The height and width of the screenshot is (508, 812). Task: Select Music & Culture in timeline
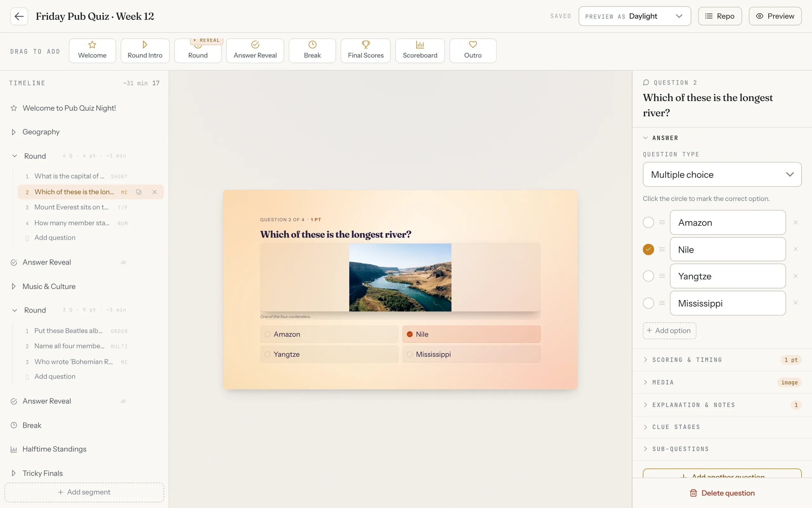point(49,286)
